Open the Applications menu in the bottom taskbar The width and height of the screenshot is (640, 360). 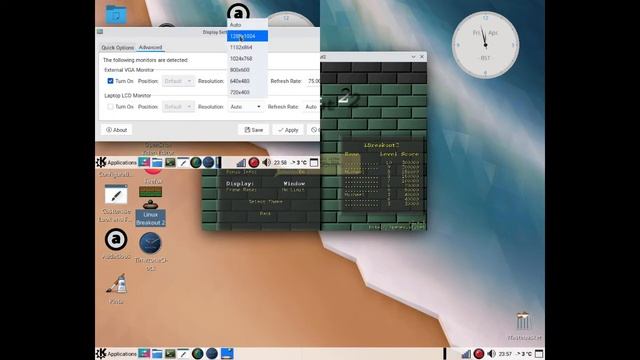coord(116,353)
